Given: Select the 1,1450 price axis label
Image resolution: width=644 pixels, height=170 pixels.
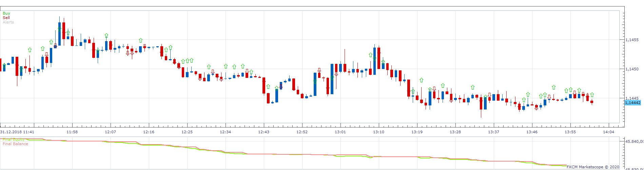Looking at the screenshot, I should 632,69.
